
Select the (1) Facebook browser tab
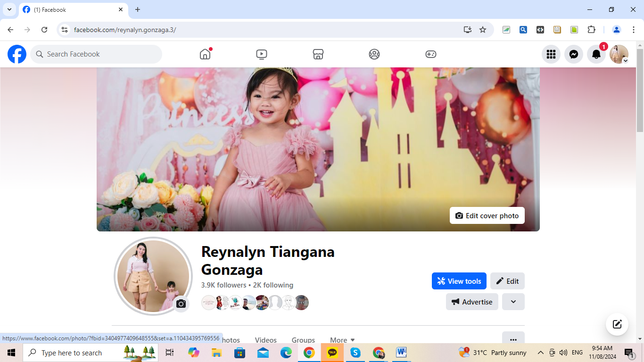point(73,9)
